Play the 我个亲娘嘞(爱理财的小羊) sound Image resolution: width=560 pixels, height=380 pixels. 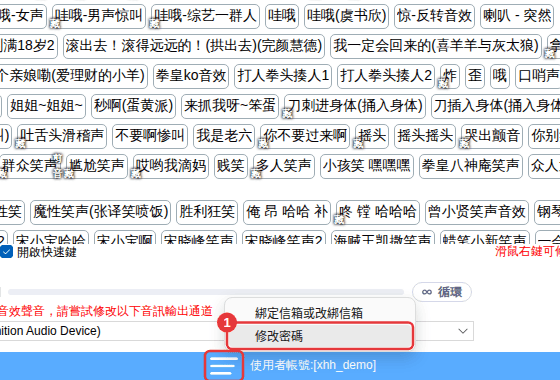[73, 76]
